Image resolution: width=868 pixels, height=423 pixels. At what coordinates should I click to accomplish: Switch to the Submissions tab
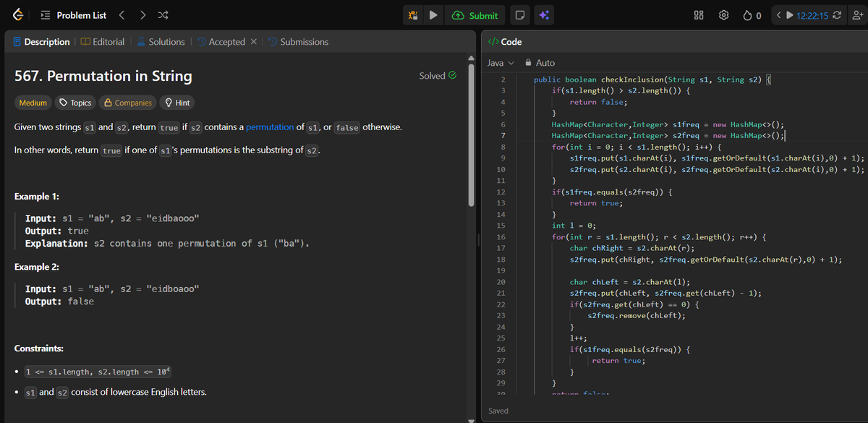[298, 42]
